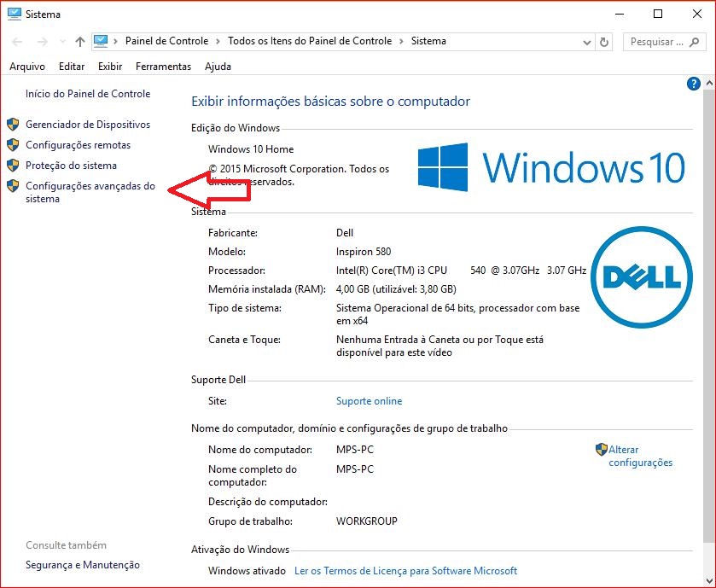This screenshot has height=588, width=716.
Task: Click inside the Pesquisar search field
Action: click(654, 41)
